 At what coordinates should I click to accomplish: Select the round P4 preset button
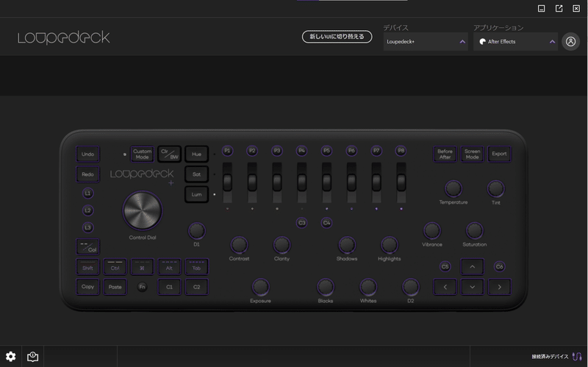(301, 151)
